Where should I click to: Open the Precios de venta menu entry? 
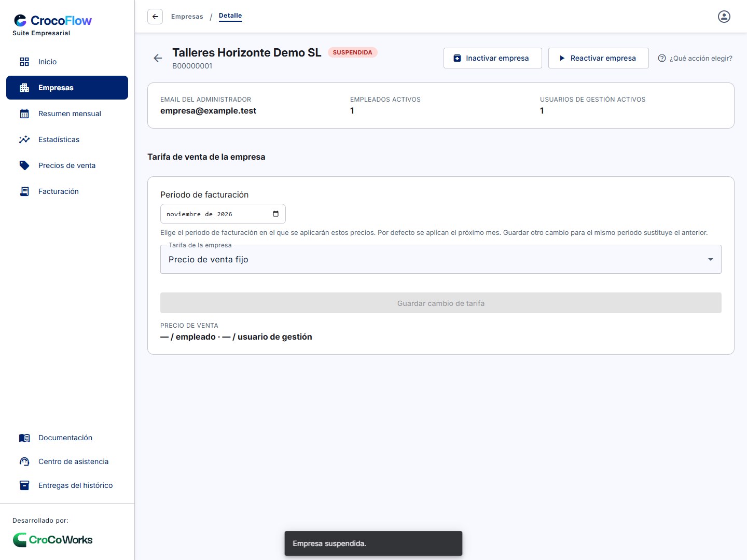[x=67, y=165]
